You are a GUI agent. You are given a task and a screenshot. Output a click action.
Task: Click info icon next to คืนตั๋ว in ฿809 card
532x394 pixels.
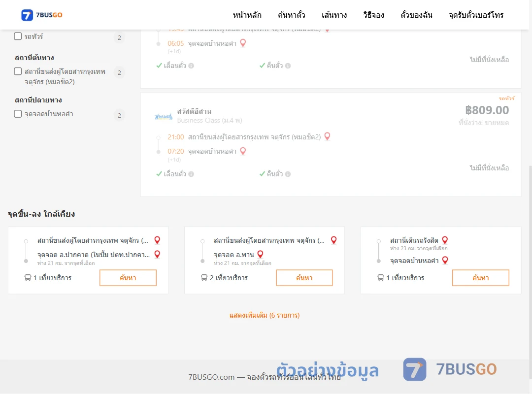point(288,174)
